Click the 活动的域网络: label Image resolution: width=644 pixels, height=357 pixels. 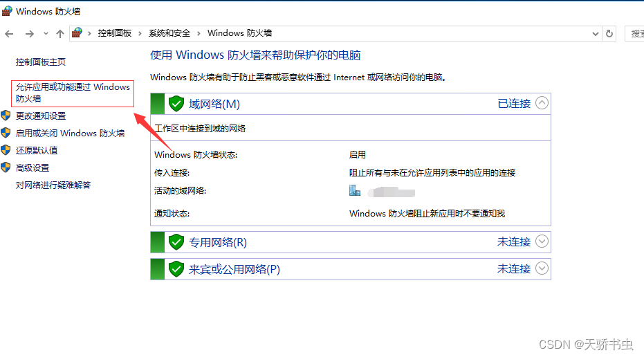coord(180,191)
